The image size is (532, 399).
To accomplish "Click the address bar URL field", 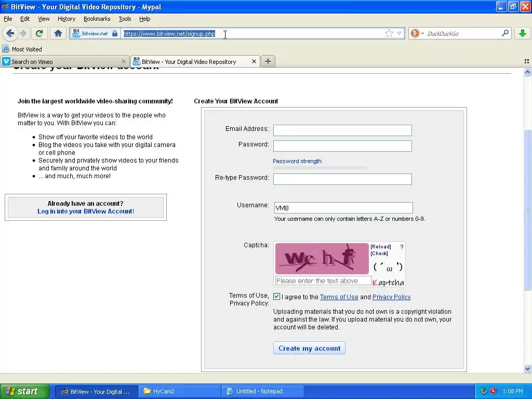I will [253, 33].
